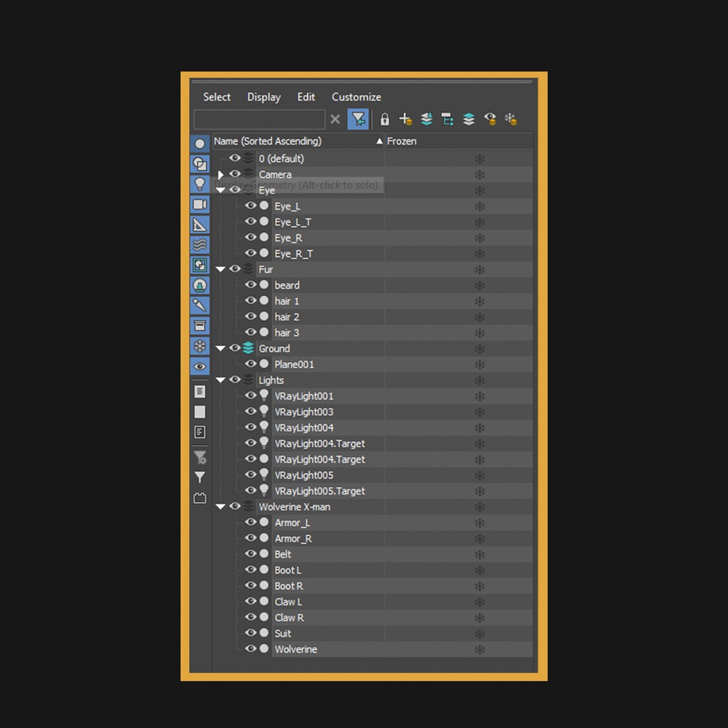Toggle the Display Hidden Objects eye sidebar icon

200,366
